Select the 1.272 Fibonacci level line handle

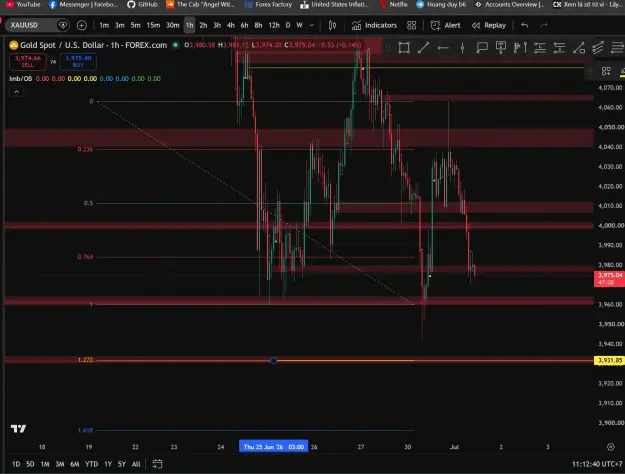pos(273,360)
